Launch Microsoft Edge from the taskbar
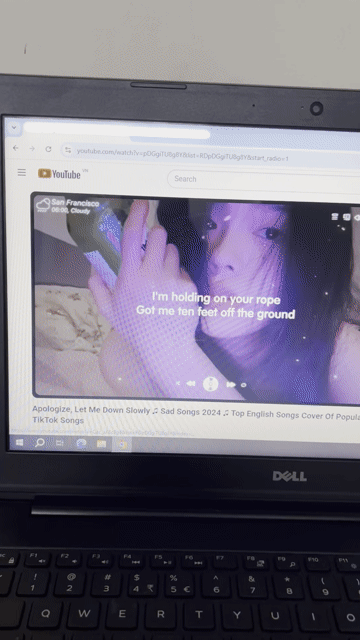 tap(81, 444)
